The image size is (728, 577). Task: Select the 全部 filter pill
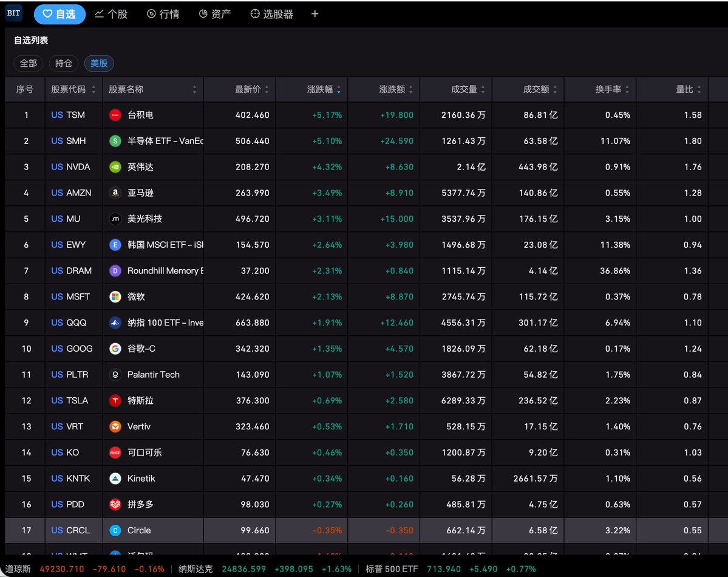click(29, 63)
